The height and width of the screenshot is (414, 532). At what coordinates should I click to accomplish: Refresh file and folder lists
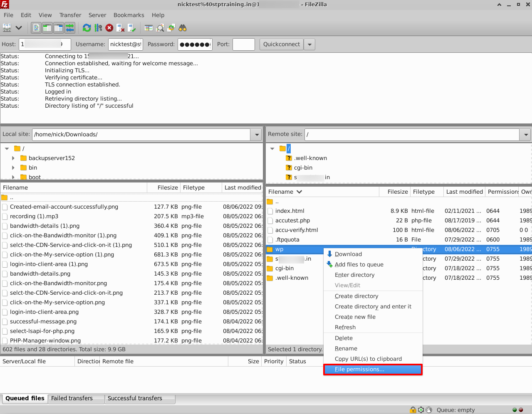(87, 28)
